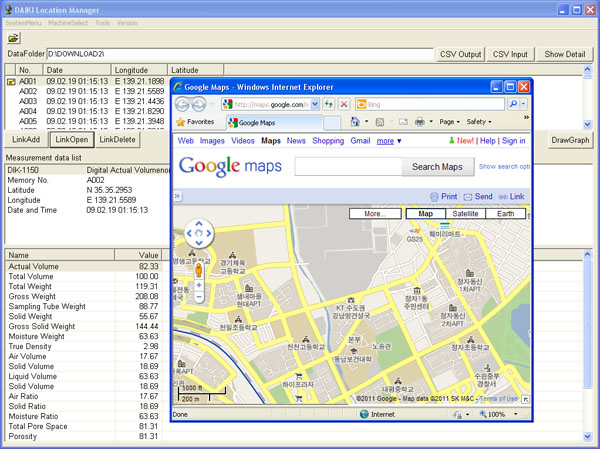Open Print button dropdown arrow
This screenshot has height=449, width=600.
pos(431,122)
